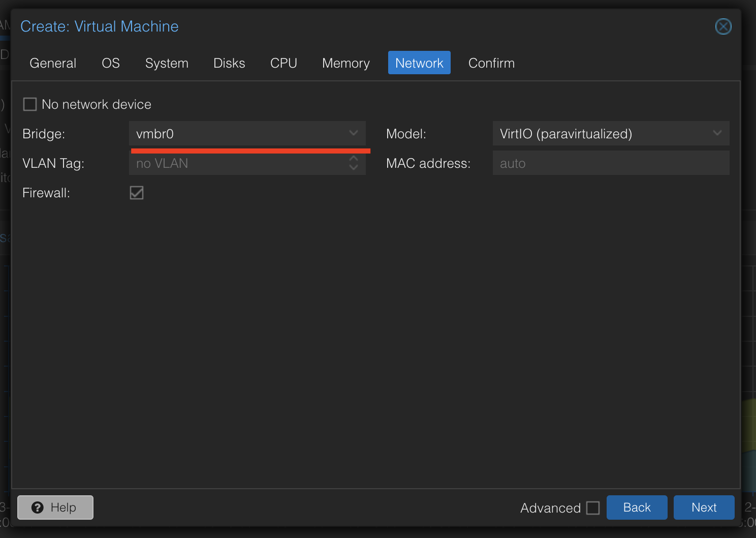Switch to the OS tab

(x=111, y=63)
